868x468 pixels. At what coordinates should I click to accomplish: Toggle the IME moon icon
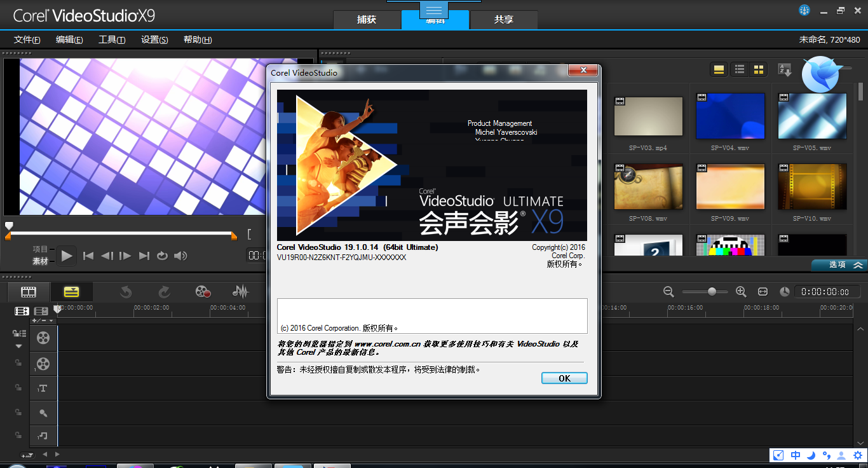coord(811,455)
